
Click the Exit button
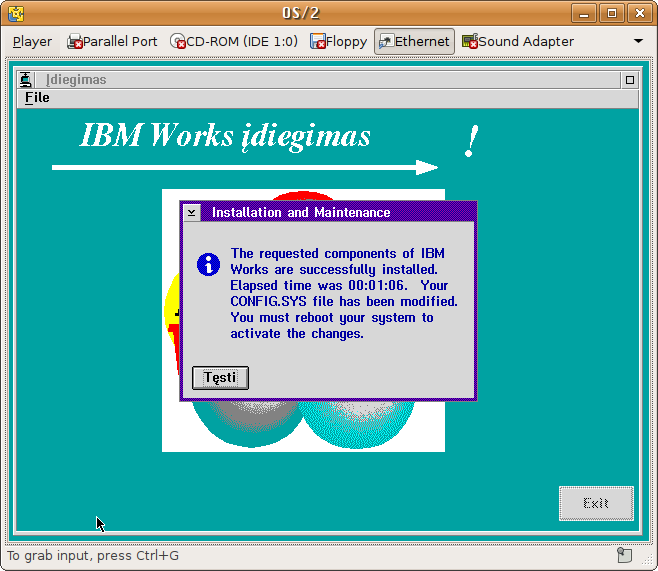click(x=596, y=503)
